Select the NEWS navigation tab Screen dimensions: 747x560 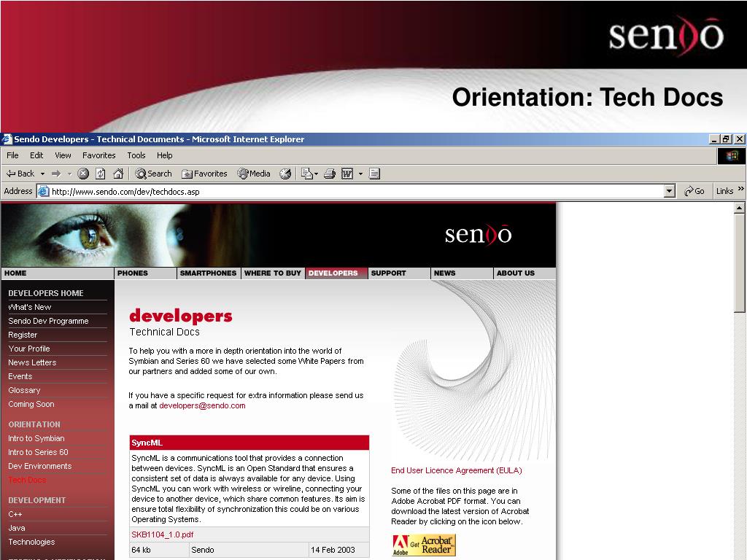pos(462,273)
